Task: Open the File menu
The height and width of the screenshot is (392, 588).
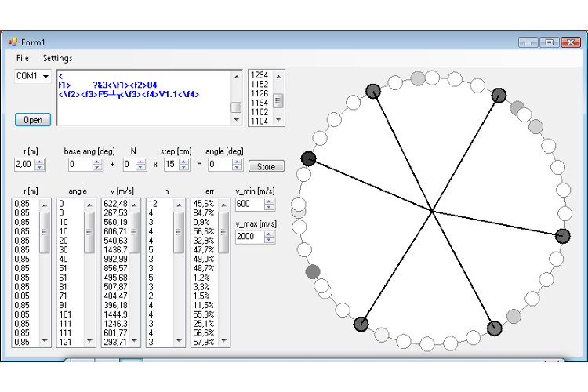Action: (x=22, y=58)
